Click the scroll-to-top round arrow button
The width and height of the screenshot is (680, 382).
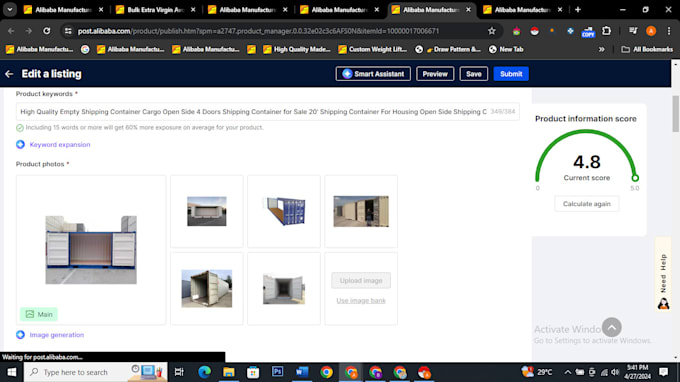tap(611, 327)
